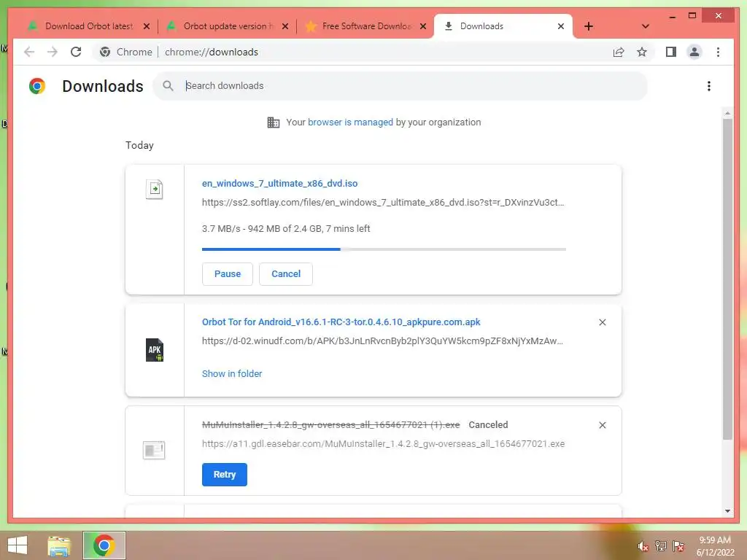Click the muted volume tray icon
Viewport: 747px width, 560px height.
pyautogui.click(x=643, y=546)
